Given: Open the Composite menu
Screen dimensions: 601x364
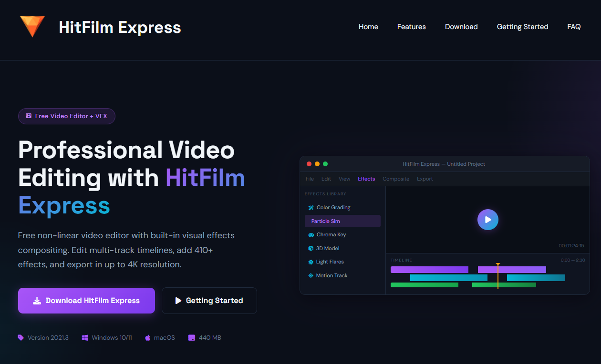Looking at the screenshot, I should point(396,179).
